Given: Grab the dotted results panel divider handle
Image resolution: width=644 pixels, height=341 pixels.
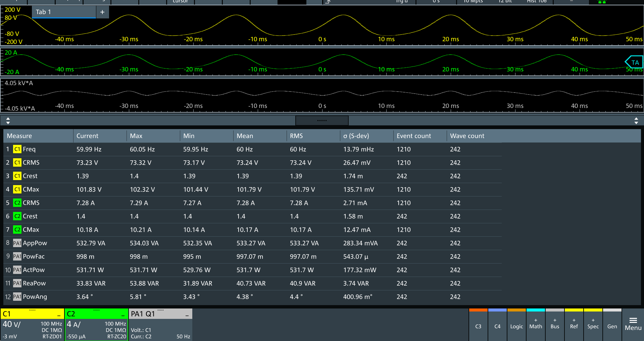Looking at the screenshot, I should click(322, 120).
